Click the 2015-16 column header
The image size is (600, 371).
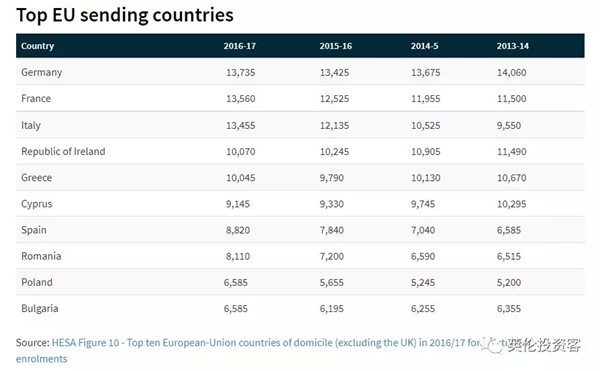point(336,46)
